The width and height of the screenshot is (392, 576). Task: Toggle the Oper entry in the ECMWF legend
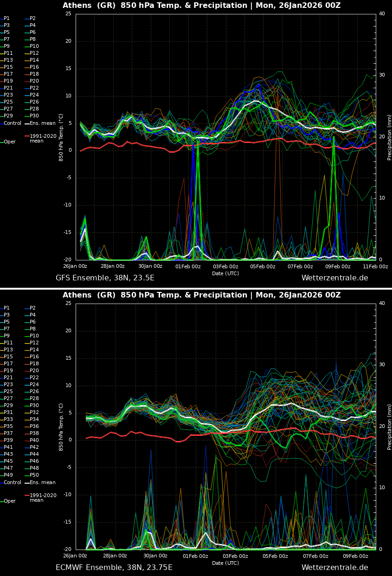click(x=10, y=501)
